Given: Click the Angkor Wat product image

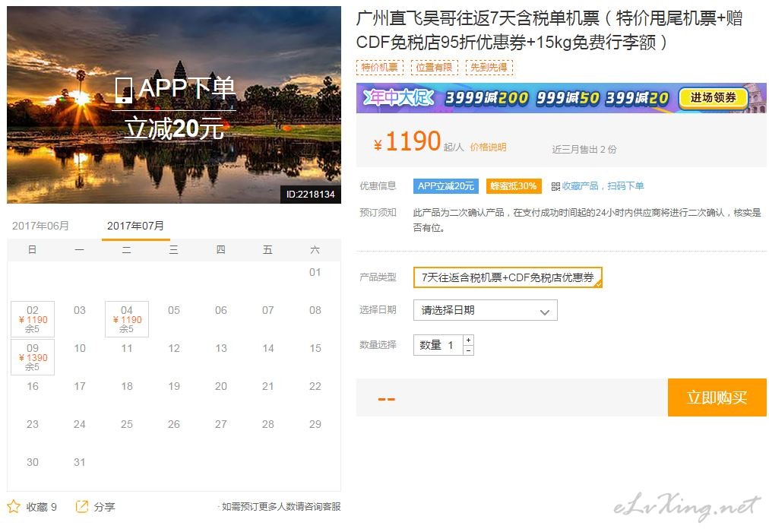Looking at the screenshot, I should [173, 104].
